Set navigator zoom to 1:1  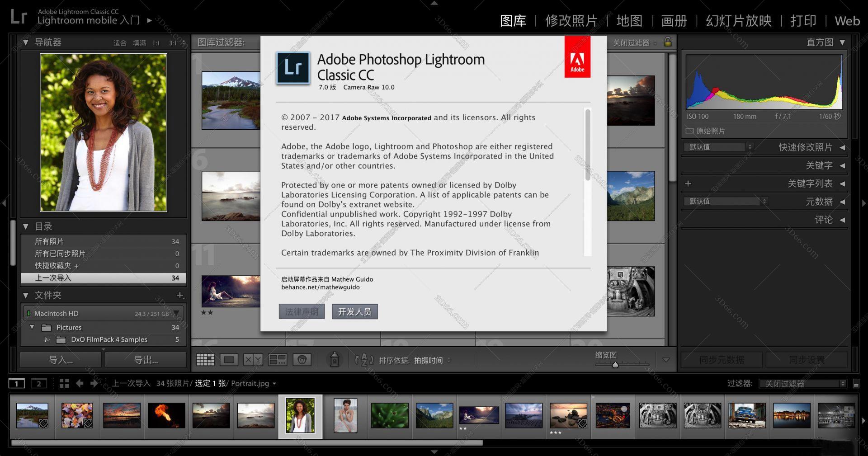coord(156,43)
